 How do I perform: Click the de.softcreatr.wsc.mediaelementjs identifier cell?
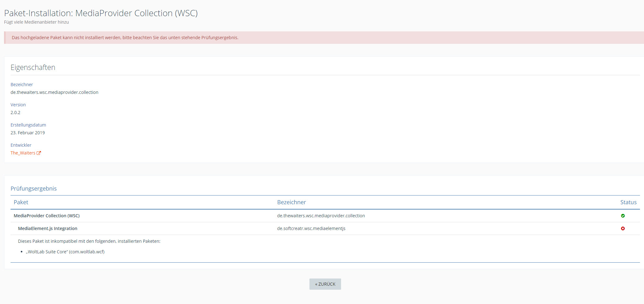click(311, 228)
